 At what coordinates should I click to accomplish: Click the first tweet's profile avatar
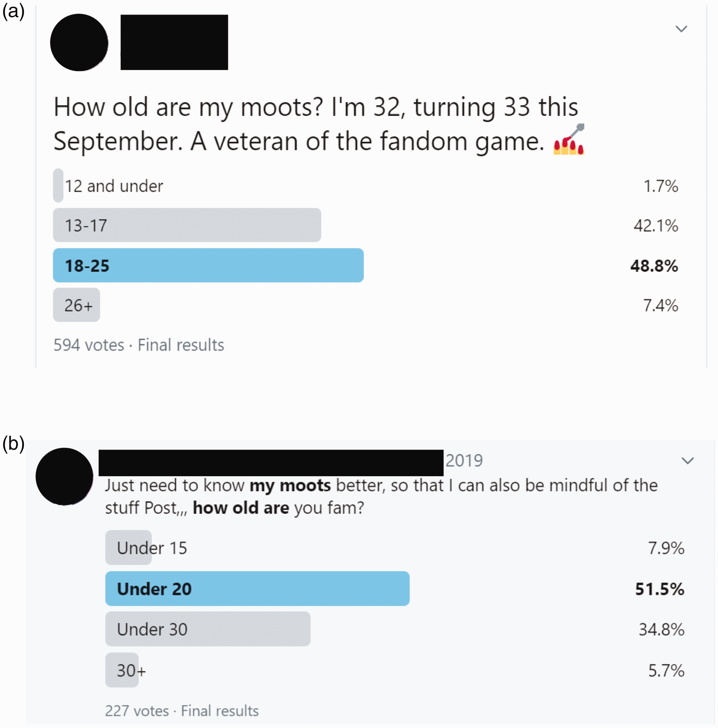[79, 42]
